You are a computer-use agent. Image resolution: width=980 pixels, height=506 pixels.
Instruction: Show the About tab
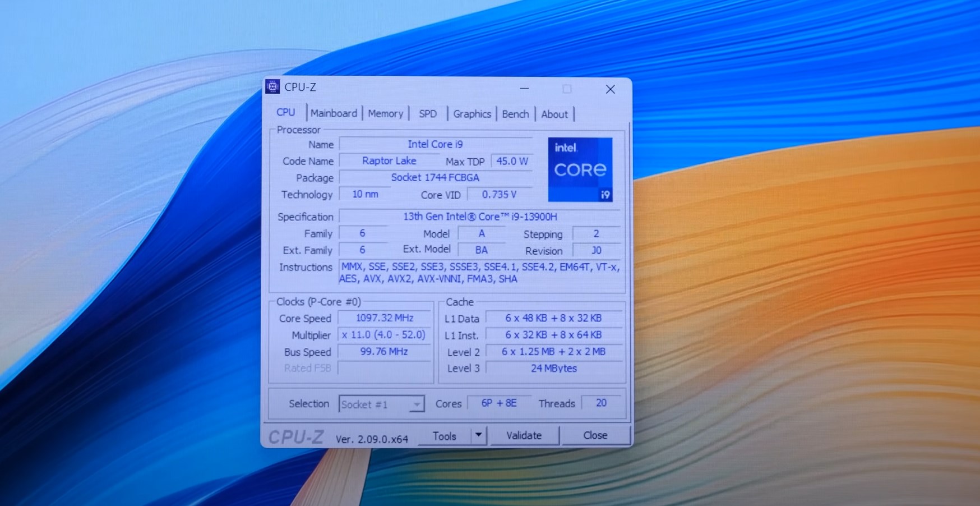click(554, 114)
